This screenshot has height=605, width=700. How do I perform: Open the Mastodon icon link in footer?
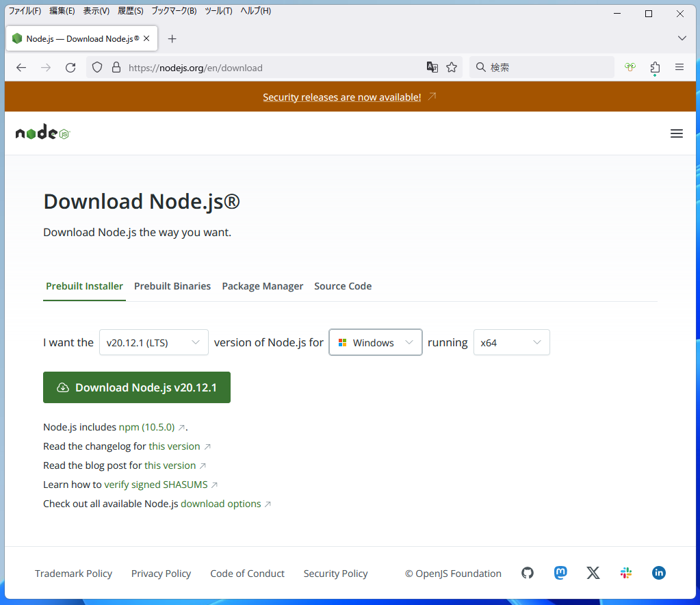[560, 573]
